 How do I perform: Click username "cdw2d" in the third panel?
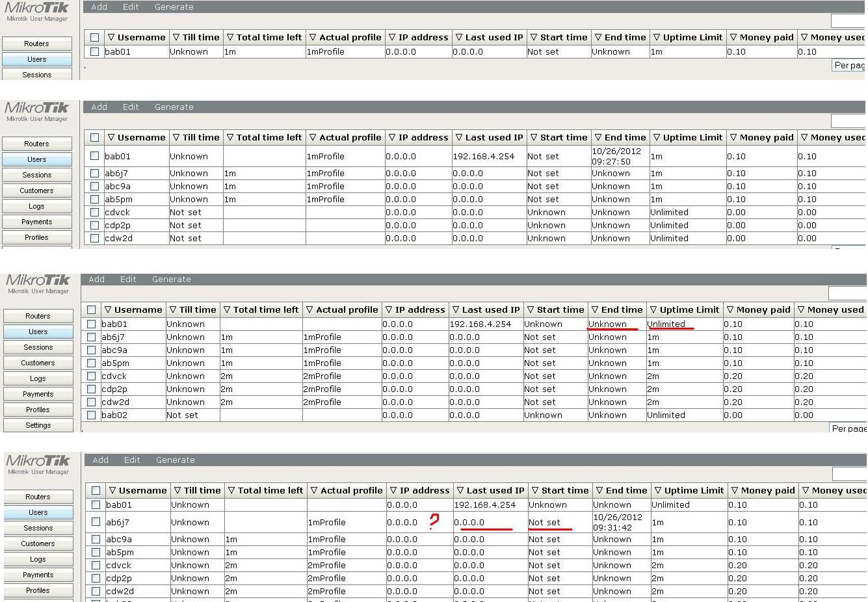click(x=115, y=402)
